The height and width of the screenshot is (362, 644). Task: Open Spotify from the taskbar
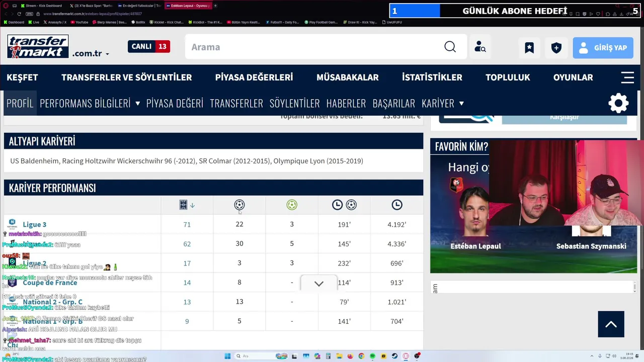pyautogui.click(x=372, y=356)
